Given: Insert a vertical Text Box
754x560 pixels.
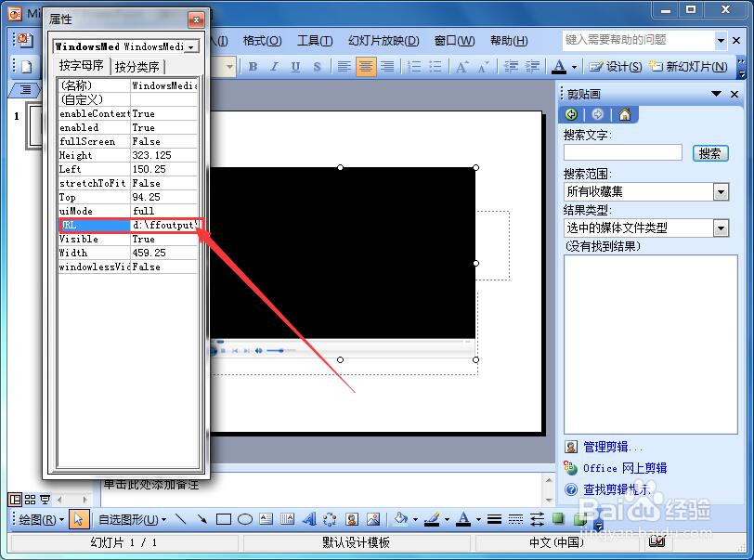Looking at the screenshot, I should (287, 519).
